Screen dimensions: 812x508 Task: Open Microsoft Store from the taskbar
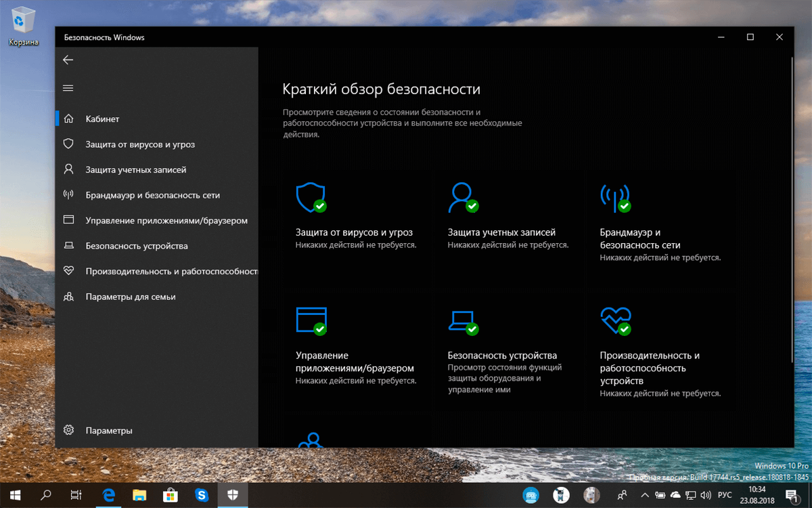tap(170, 495)
